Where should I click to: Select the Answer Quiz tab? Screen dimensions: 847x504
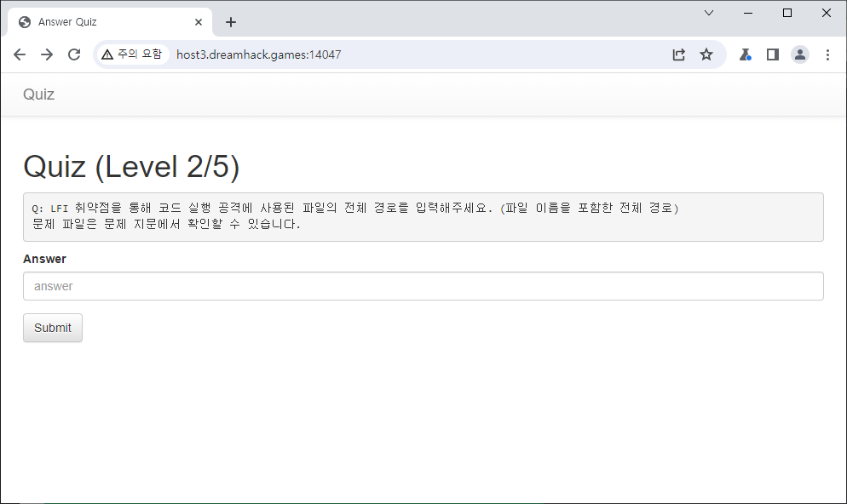pos(102,22)
